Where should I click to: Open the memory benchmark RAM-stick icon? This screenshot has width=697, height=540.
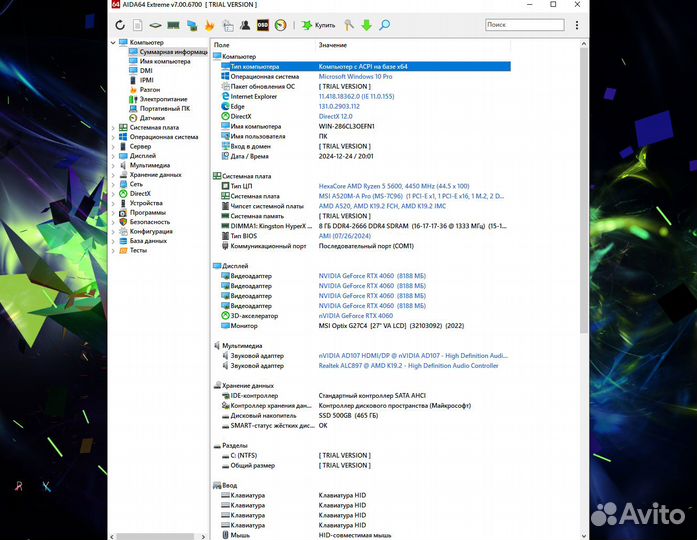tap(173, 25)
